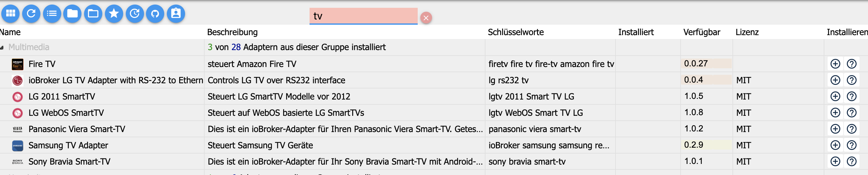
Task: Toggle the clock update filter button
Action: pos(135,13)
